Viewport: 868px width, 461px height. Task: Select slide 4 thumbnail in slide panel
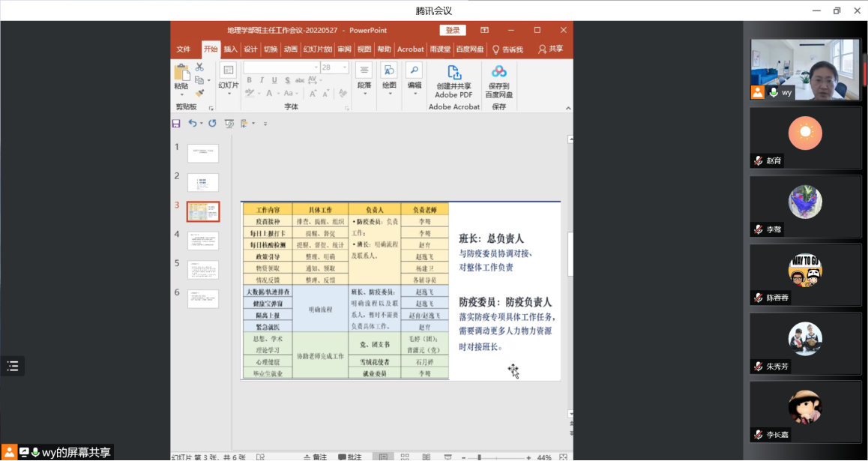point(202,241)
